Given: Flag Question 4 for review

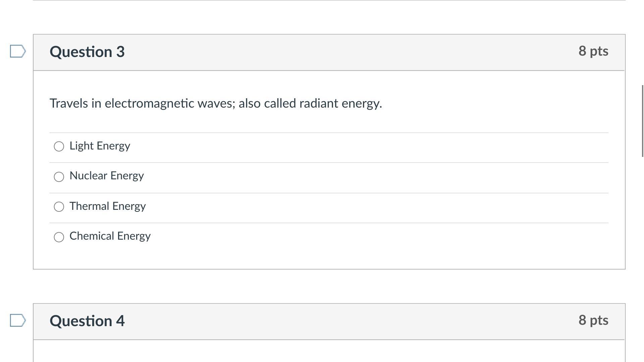Looking at the screenshot, I should pyautogui.click(x=18, y=320).
